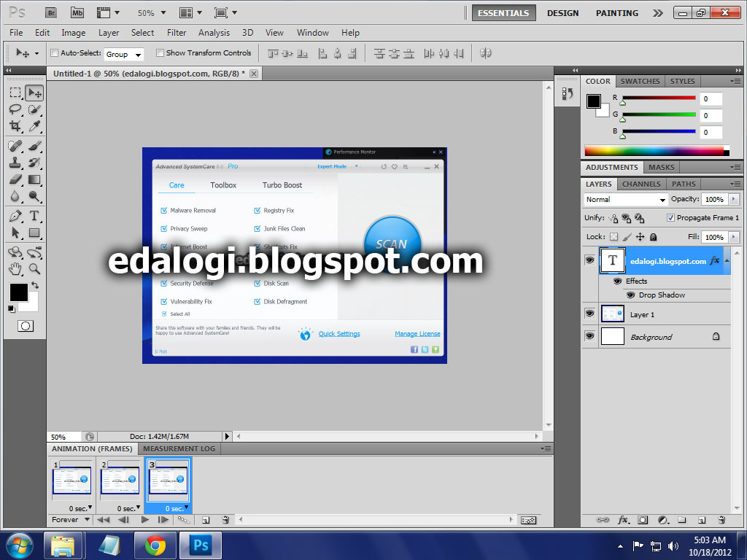The height and width of the screenshot is (560, 747).
Task: Open the Forever loop options dropdown
Action: coord(69,519)
